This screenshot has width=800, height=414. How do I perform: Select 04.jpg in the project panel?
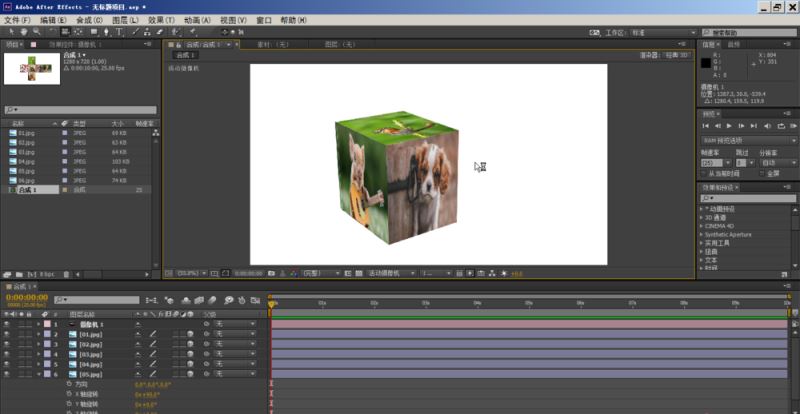click(26, 162)
